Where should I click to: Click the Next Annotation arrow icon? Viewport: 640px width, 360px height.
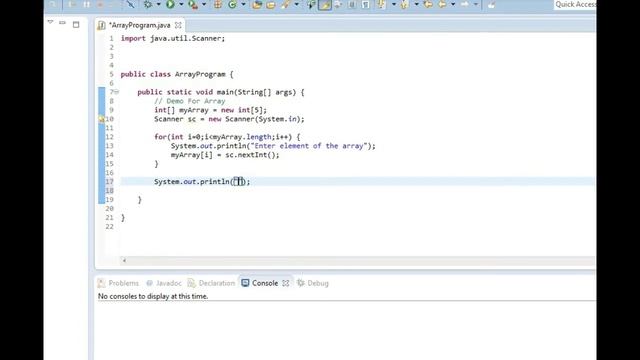tap(381, 4)
